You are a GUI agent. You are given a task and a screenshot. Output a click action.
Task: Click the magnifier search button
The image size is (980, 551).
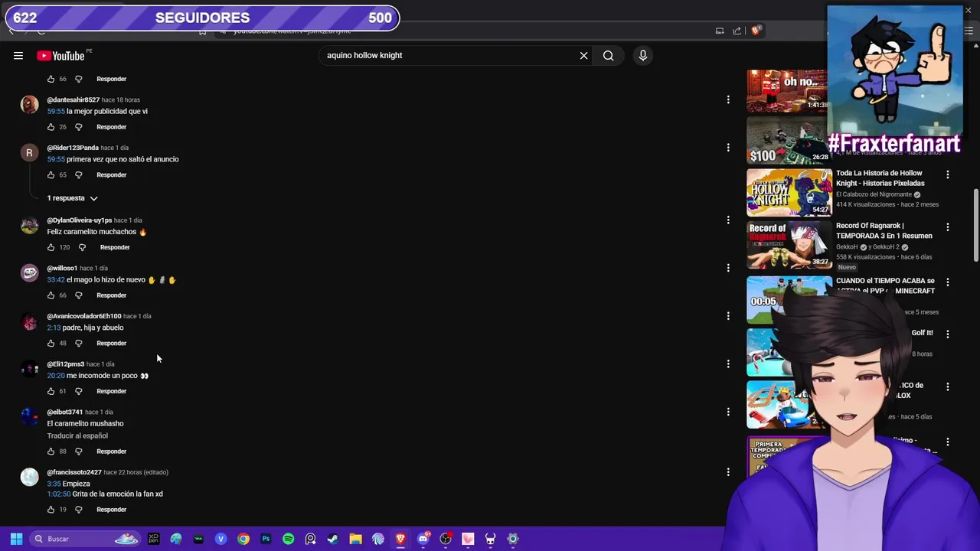tap(608, 55)
